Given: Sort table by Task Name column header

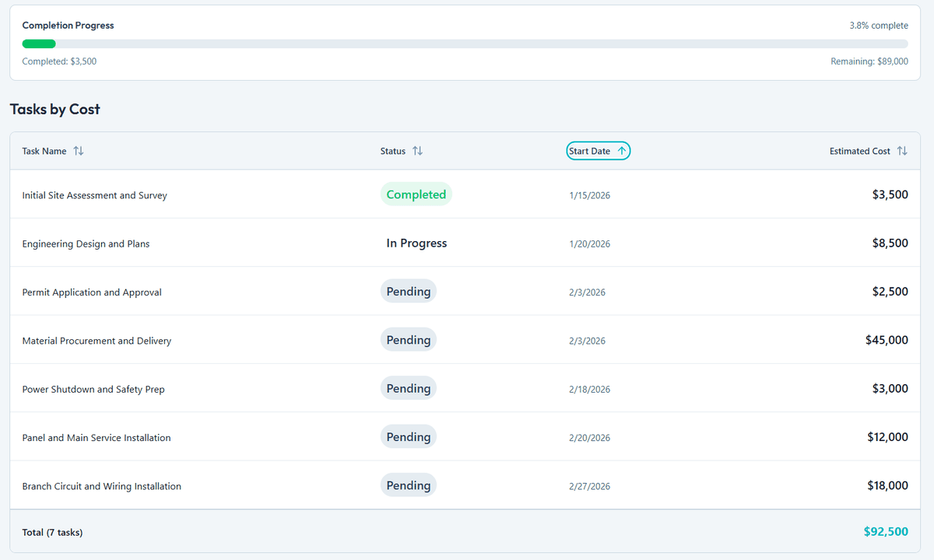Looking at the screenshot, I should pos(44,151).
